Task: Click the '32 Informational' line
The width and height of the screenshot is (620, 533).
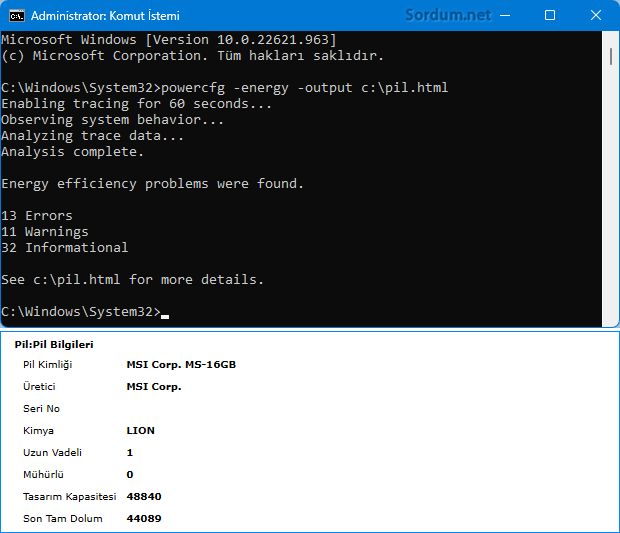Action: click(x=64, y=248)
